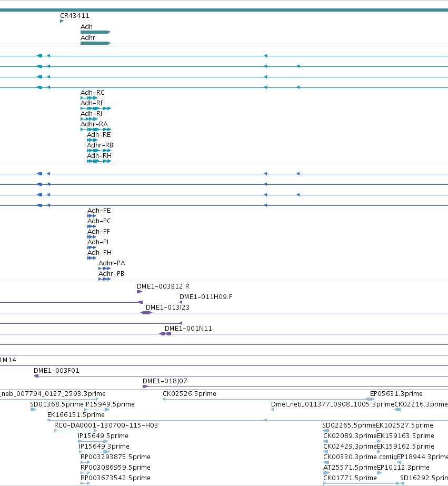
Task: Open the EP05631.3prime EST
Action: point(372,399)
